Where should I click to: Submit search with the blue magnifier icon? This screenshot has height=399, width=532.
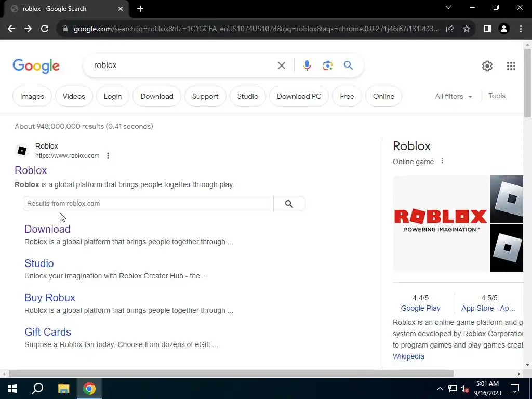point(349,65)
